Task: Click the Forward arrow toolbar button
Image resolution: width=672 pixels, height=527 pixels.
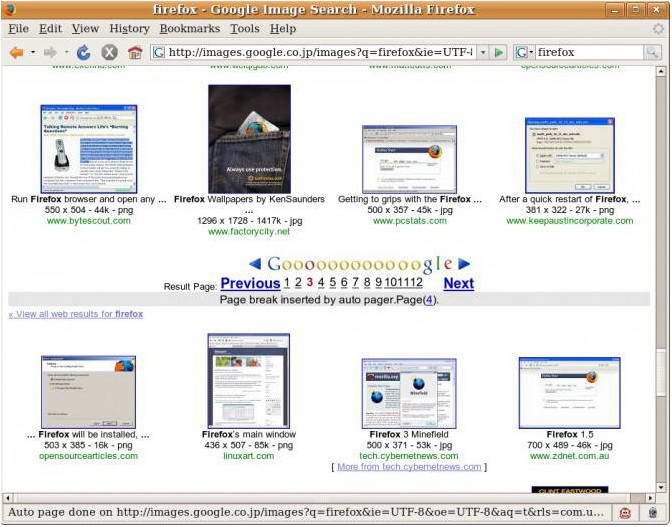Action: 50,53
